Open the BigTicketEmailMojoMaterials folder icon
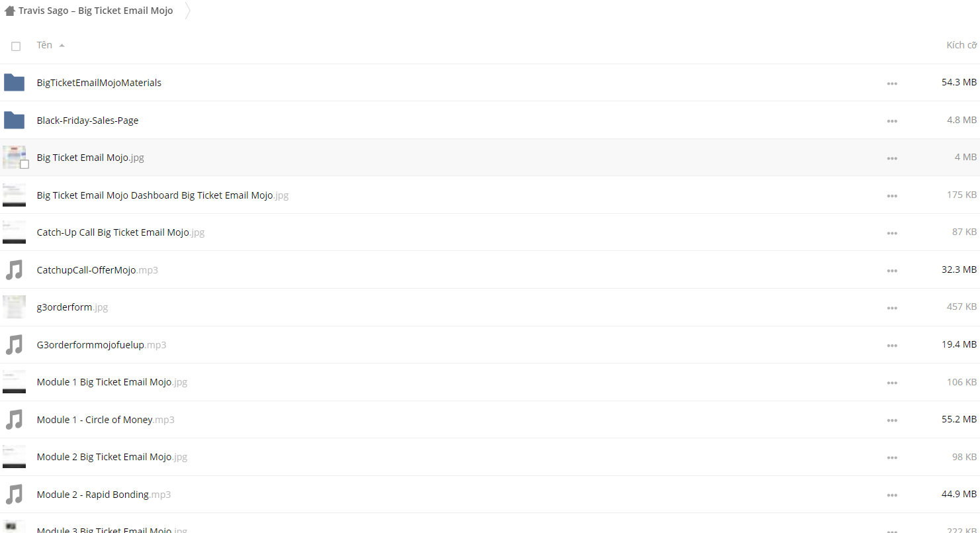Image resolution: width=980 pixels, height=533 pixels. pos(14,83)
